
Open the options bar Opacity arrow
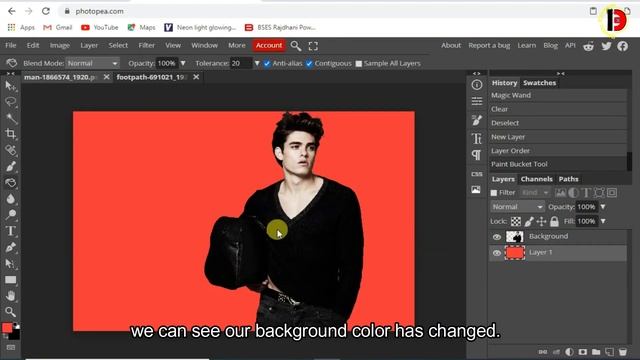tap(183, 63)
